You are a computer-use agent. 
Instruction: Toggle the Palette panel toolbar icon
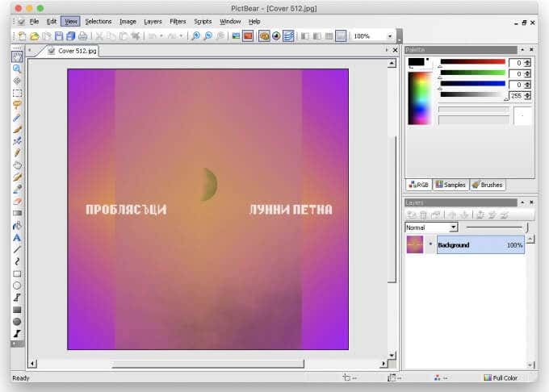pos(264,36)
